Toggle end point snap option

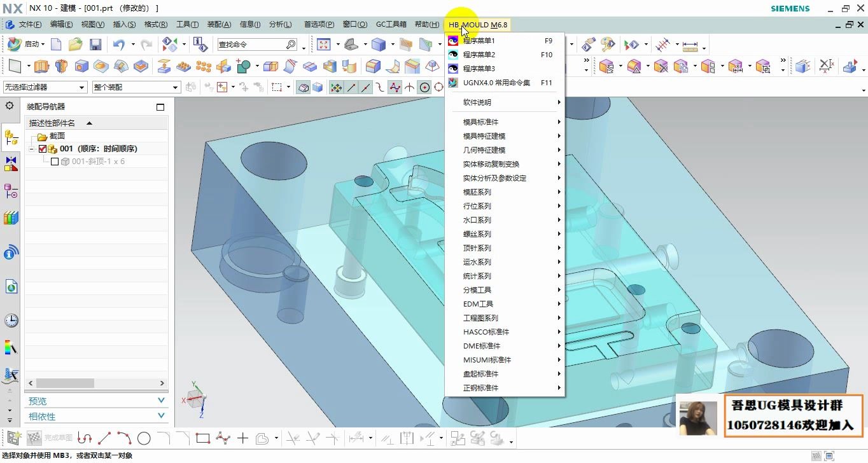tap(351, 87)
